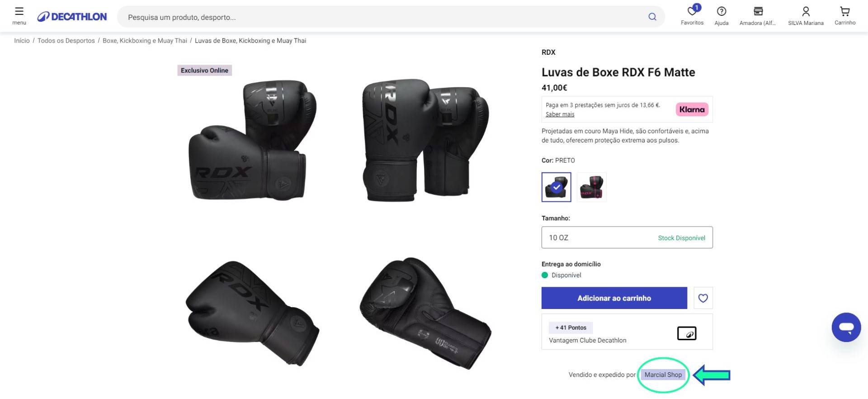Viewport: 868px width, 399px height.
Task: Click the Saber mais Klarna link
Action: click(560, 114)
